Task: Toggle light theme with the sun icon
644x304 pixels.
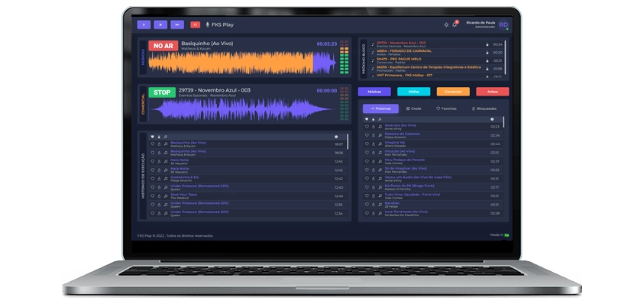Action: click(446, 24)
